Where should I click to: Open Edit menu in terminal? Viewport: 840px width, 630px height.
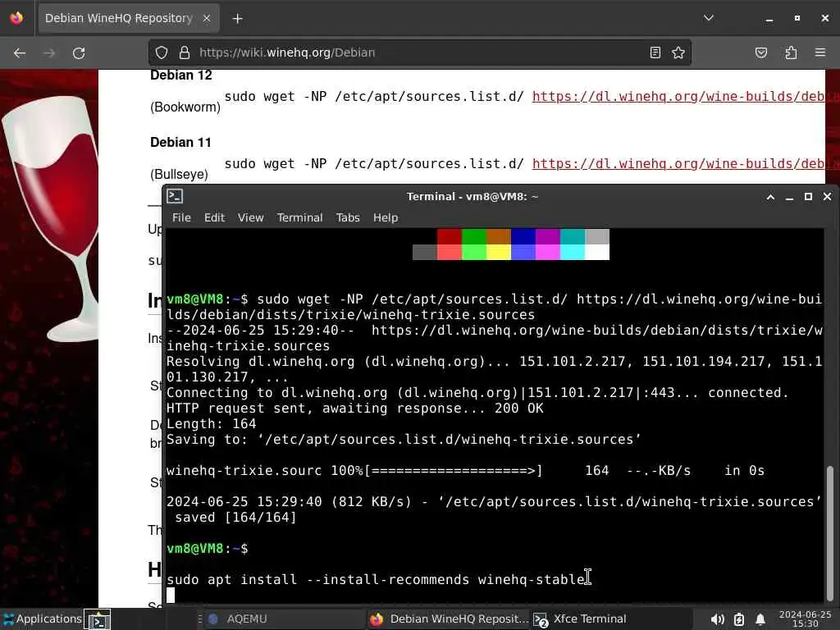pos(214,217)
